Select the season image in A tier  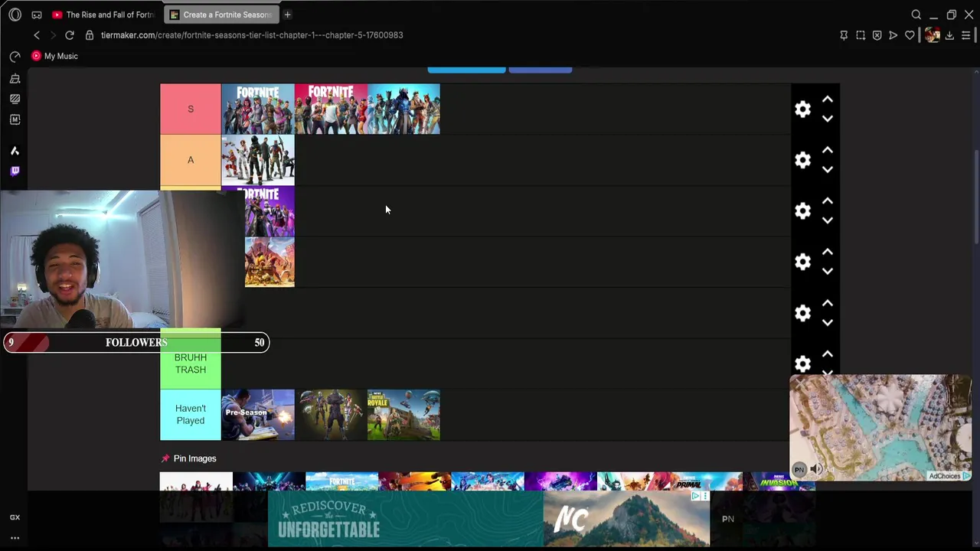coord(258,160)
